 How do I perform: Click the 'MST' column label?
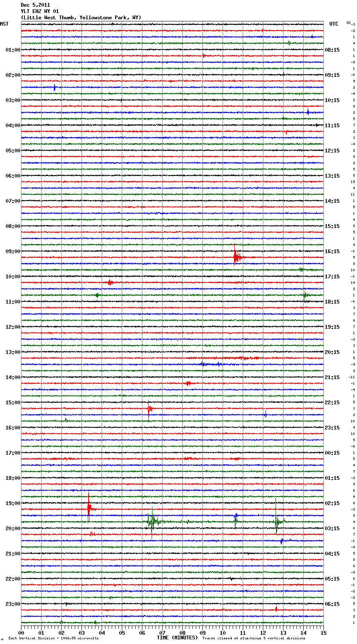pyautogui.click(x=4, y=24)
